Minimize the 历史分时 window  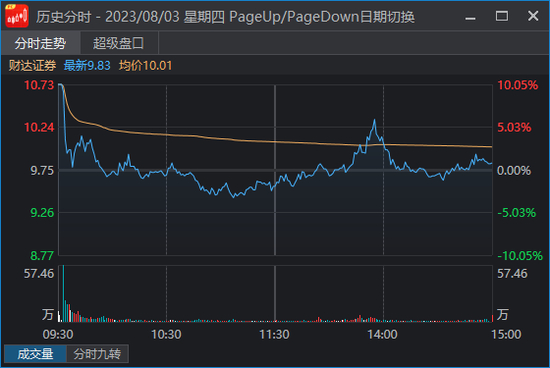pyautogui.click(x=470, y=16)
